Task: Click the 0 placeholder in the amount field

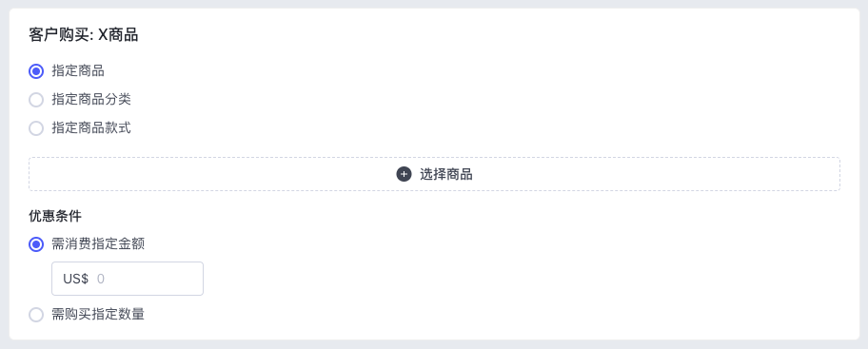Action: 101,279
